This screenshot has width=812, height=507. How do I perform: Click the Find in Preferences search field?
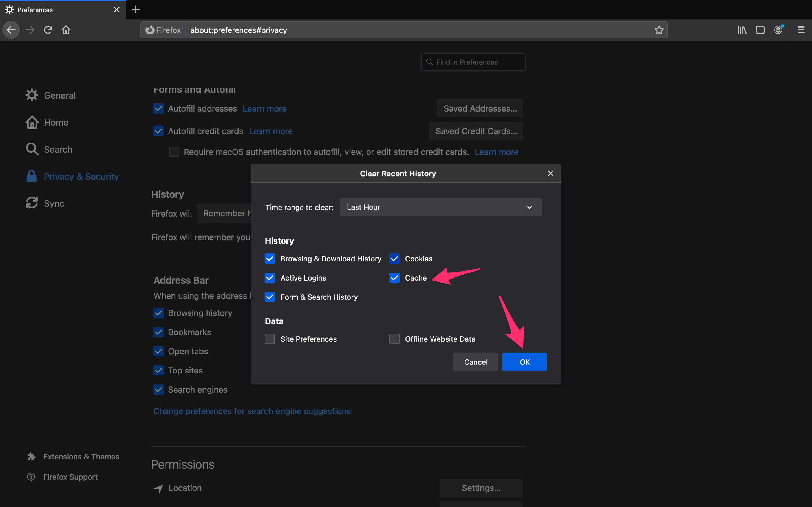coord(473,62)
